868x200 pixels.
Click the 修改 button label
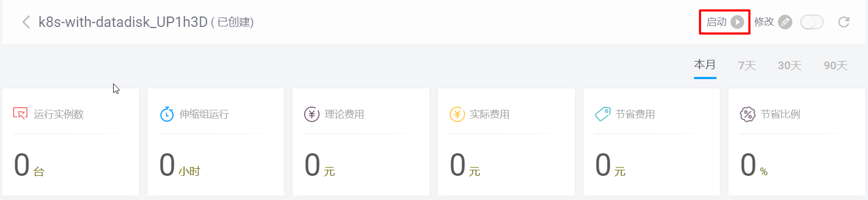click(764, 22)
